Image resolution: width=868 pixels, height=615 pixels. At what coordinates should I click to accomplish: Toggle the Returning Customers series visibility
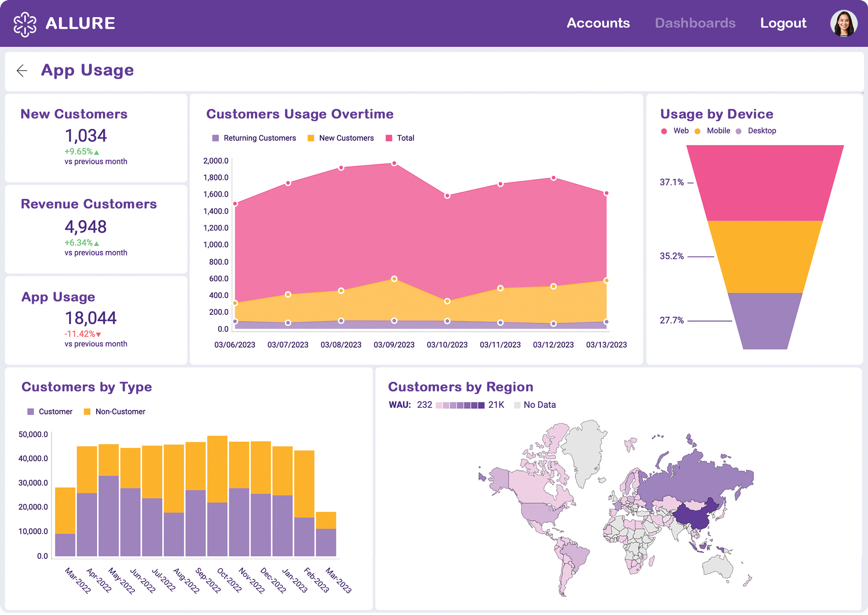coord(216,138)
